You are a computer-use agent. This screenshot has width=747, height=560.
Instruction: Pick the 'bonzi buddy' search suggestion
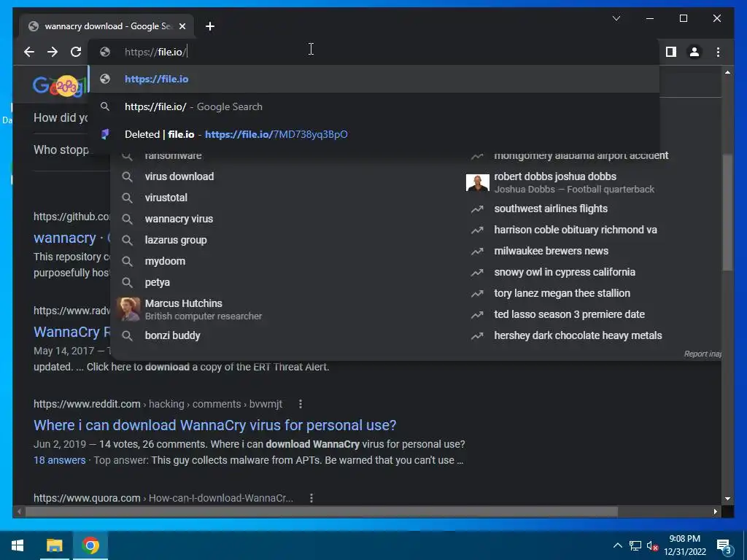point(172,335)
